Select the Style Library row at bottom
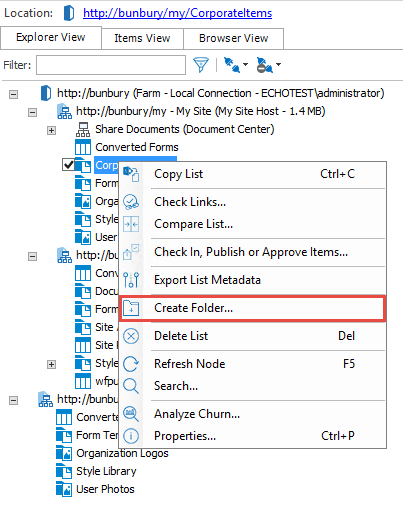Screen dimensions: 403x506 tap(106, 471)
